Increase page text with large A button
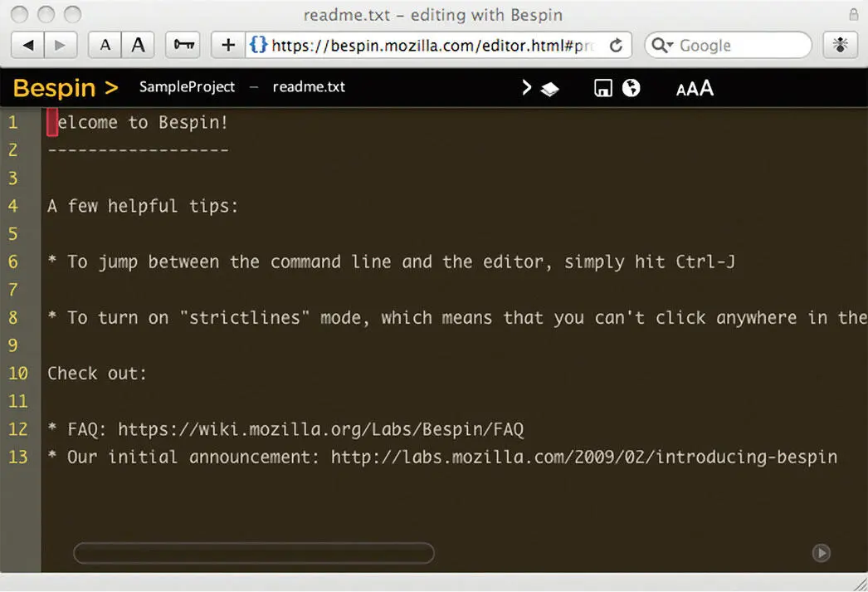Screen dimensions: 868x592 (138, 45)
